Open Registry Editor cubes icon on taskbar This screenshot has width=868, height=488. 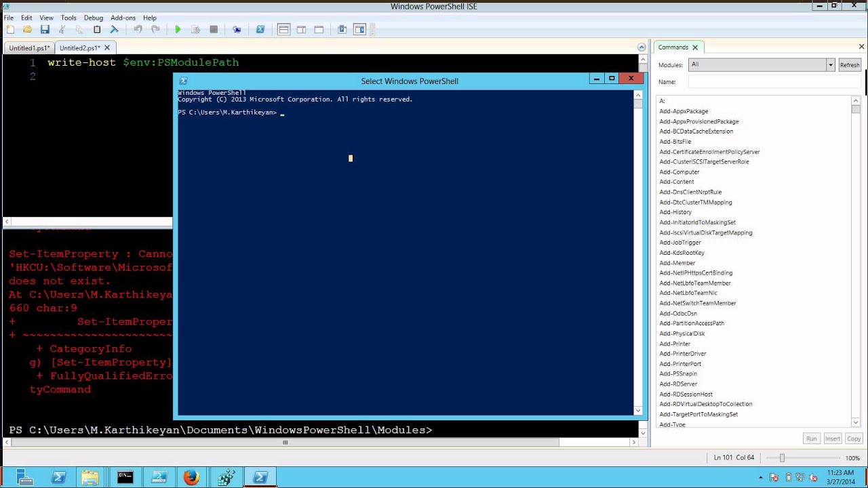[x=226, y=477]
